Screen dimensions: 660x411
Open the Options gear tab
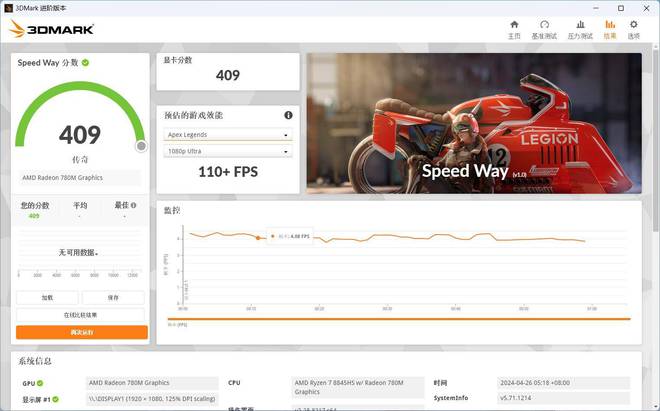point(633,30)
